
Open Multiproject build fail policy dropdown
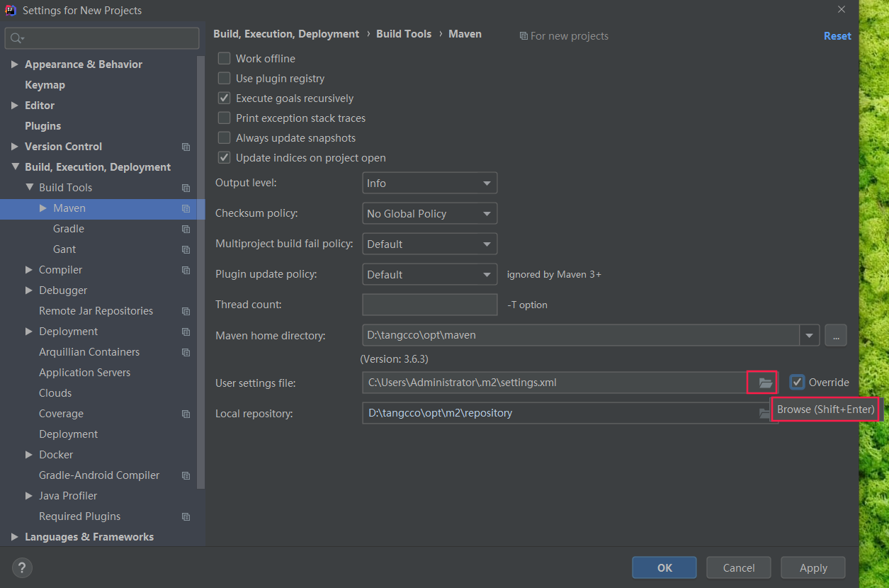[429, 244]
